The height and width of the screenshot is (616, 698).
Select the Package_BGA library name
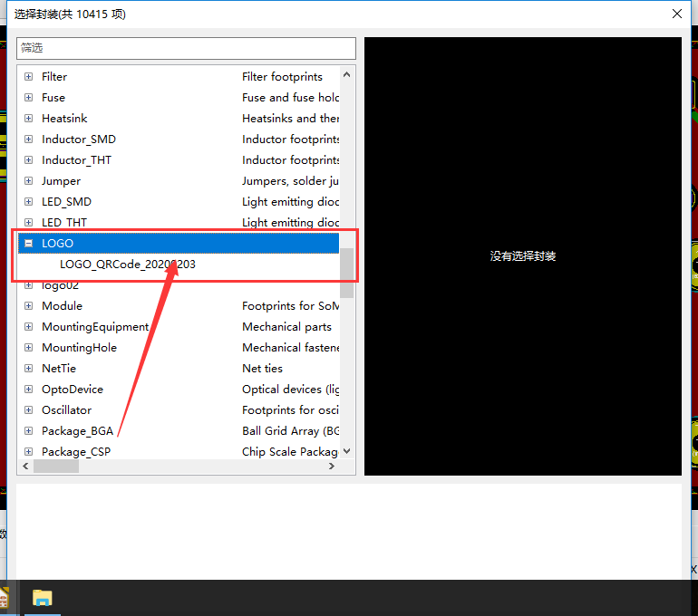pos(77,431)
